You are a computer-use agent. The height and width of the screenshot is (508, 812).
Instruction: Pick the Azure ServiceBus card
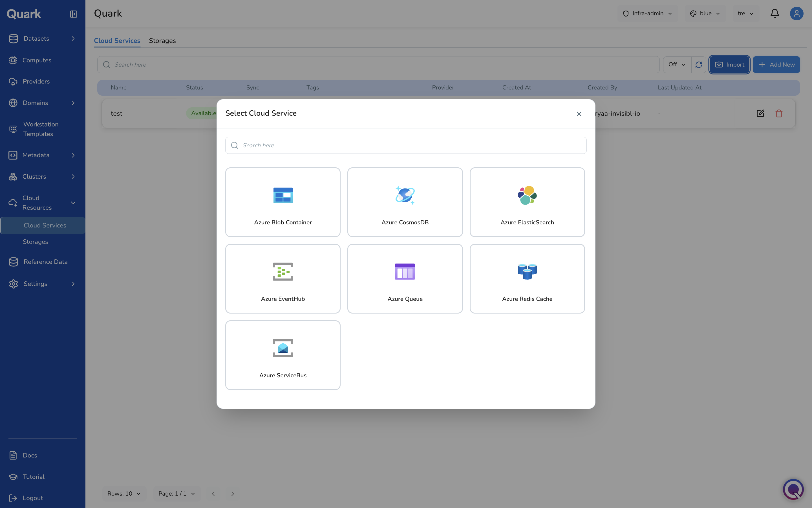(x=283, y=355)
